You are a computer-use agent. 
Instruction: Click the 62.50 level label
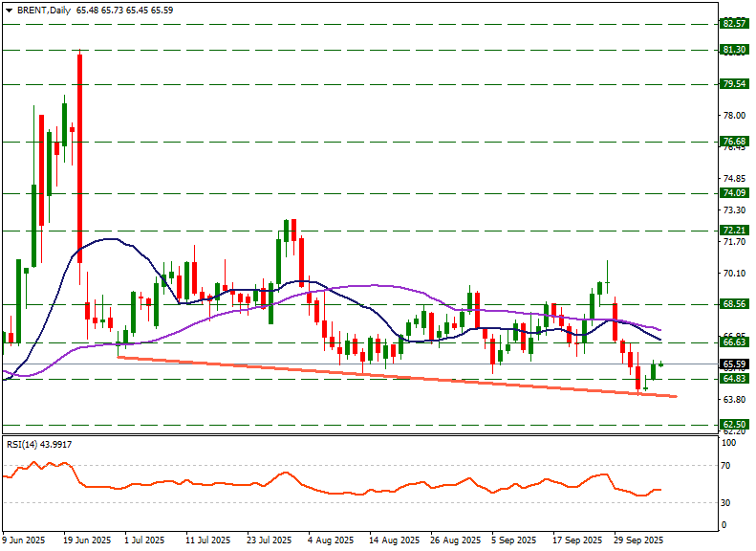pyautogui.click(x=733, y=423)
